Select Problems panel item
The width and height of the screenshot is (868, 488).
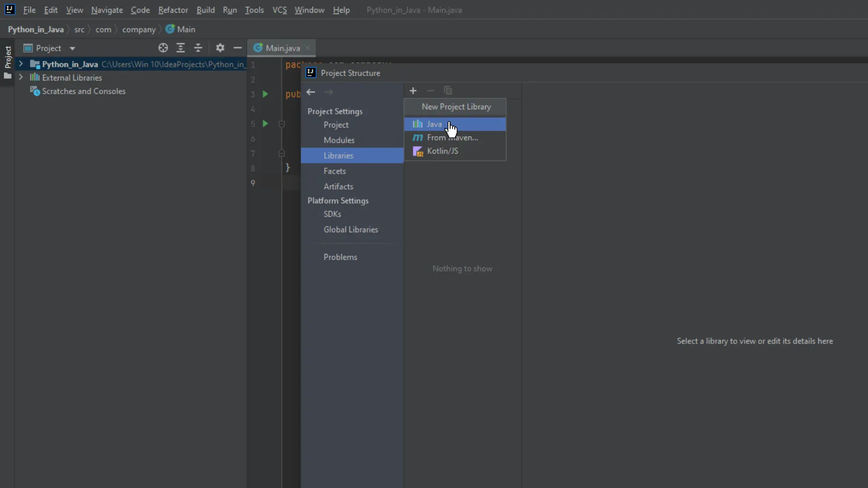pos(340,257)
